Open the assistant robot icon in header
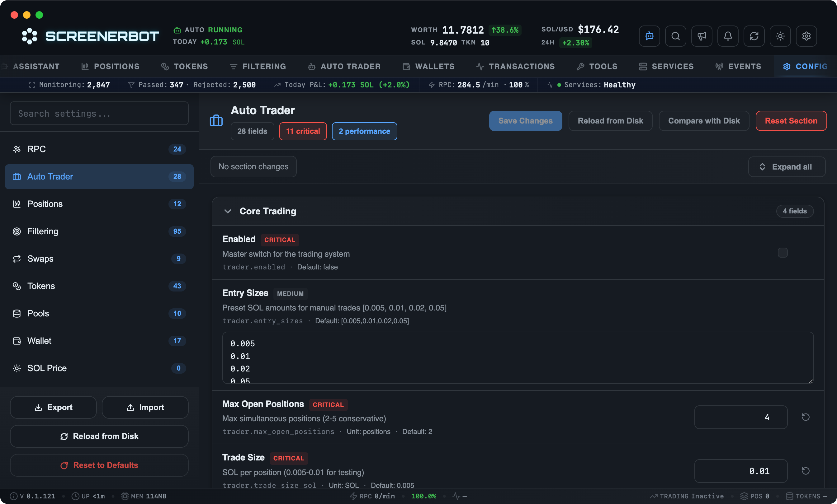The image size is (837, 504). [649, 36]
